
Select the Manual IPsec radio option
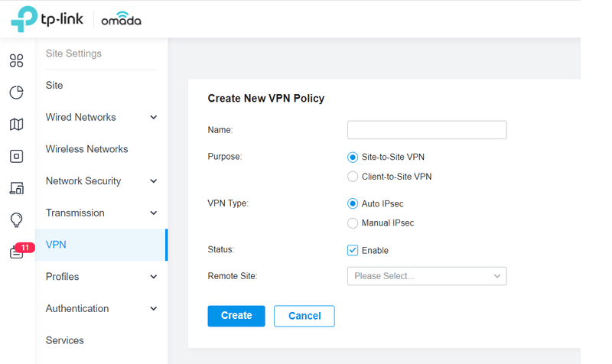353,223
